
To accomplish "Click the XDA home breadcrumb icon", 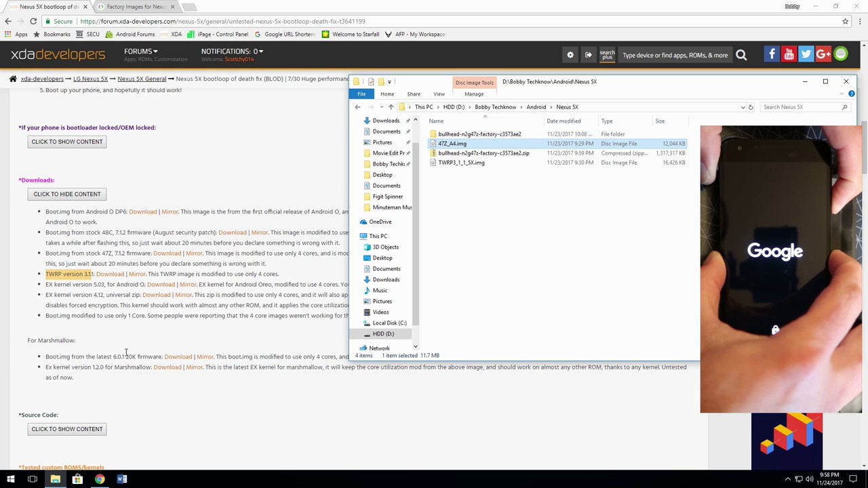I will tap(12, 79).
